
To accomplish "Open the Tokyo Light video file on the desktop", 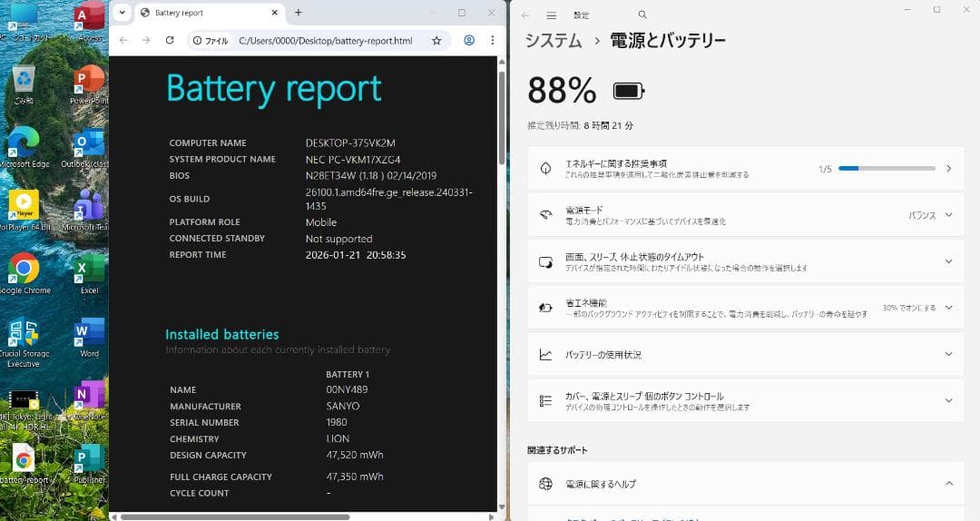I will pos(24,410).
